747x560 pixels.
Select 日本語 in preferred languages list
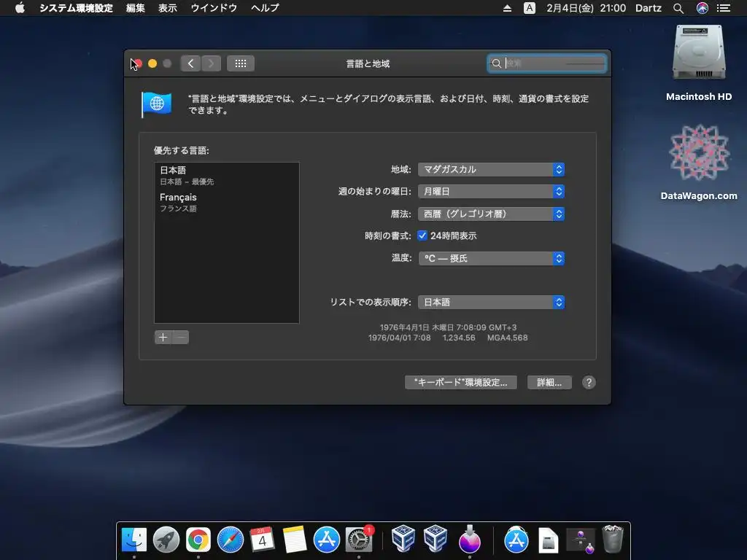point(227,175)
